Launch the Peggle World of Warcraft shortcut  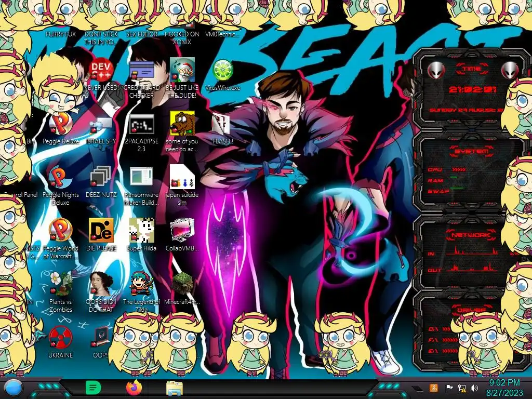tap(61, 230)
